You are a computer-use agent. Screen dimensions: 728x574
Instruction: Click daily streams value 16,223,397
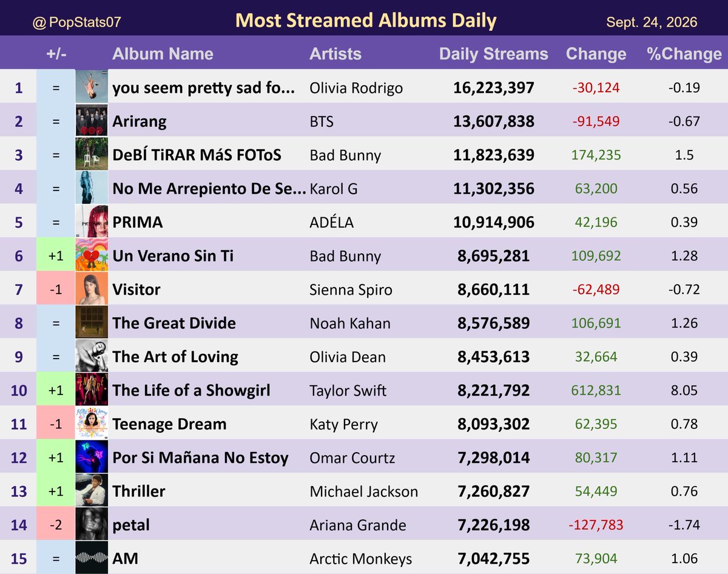click(x=493, y=88)
